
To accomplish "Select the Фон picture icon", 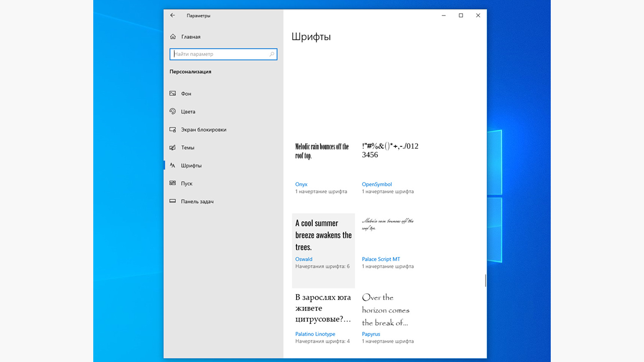I will click(173, 94).
